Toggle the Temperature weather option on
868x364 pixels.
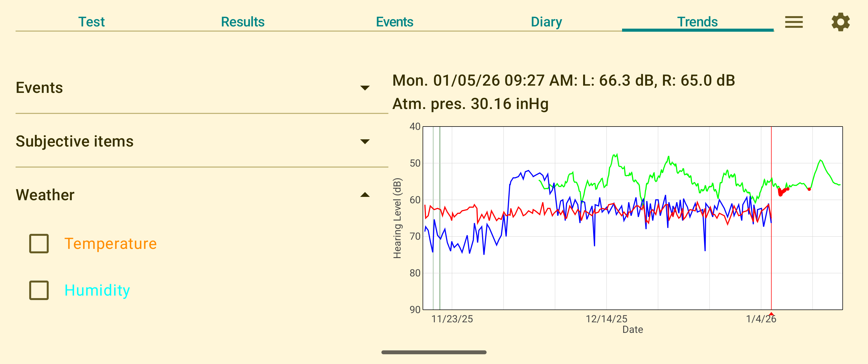[38, 243]
